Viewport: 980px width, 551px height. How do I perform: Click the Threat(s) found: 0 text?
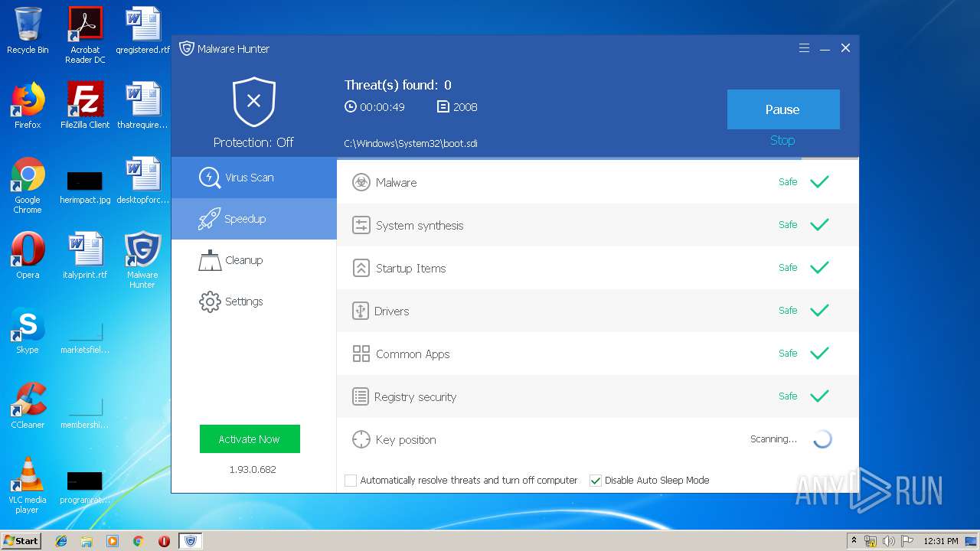(x=397, y=85)
